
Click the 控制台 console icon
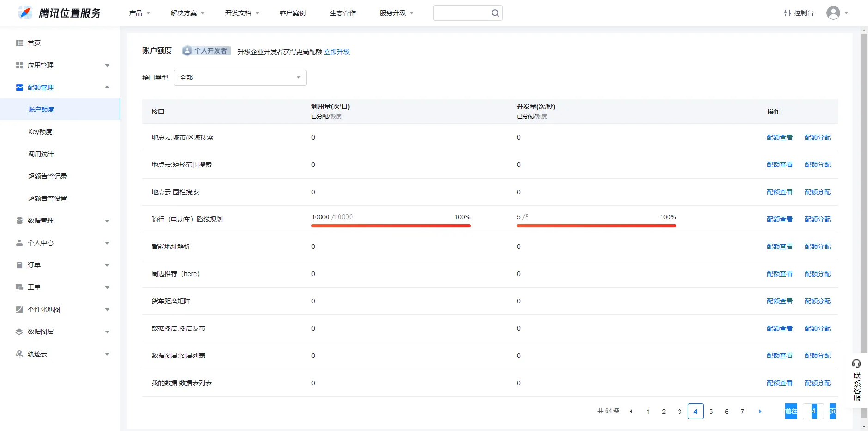pyautogui.click(x=788, y=13)
